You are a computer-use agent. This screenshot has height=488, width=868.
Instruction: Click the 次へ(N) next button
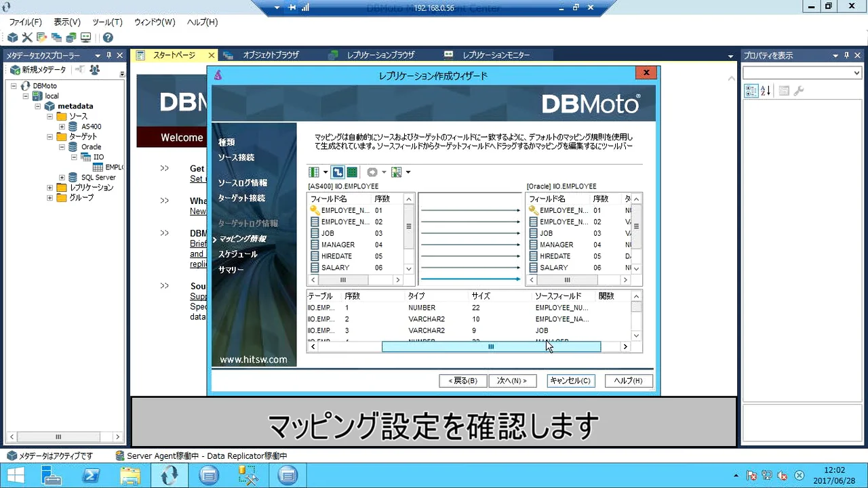512,381
